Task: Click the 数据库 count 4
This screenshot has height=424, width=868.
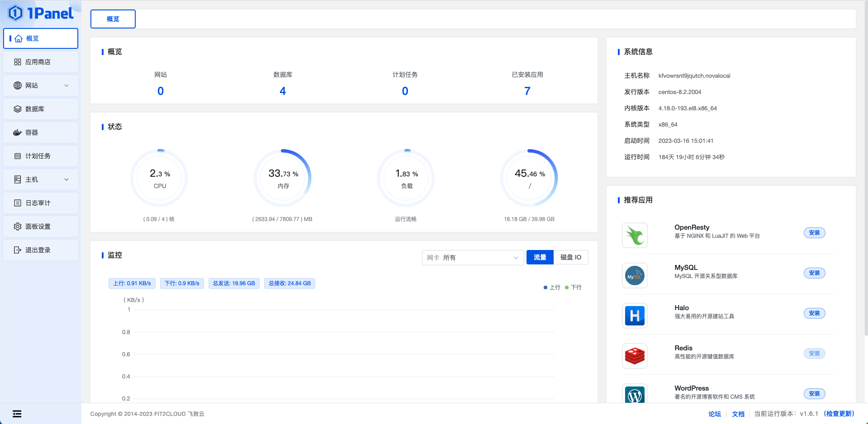Action: 283,91
